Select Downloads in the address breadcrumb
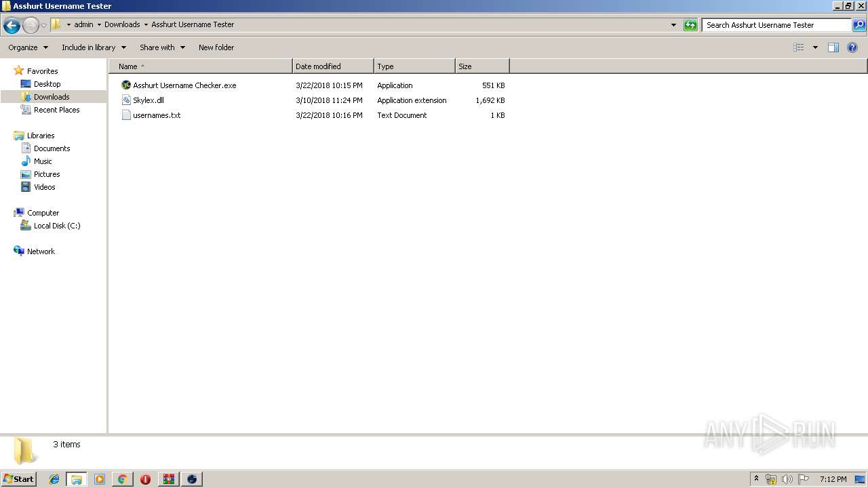The width and height of the screenshot is (868, 488). point(122,24)
